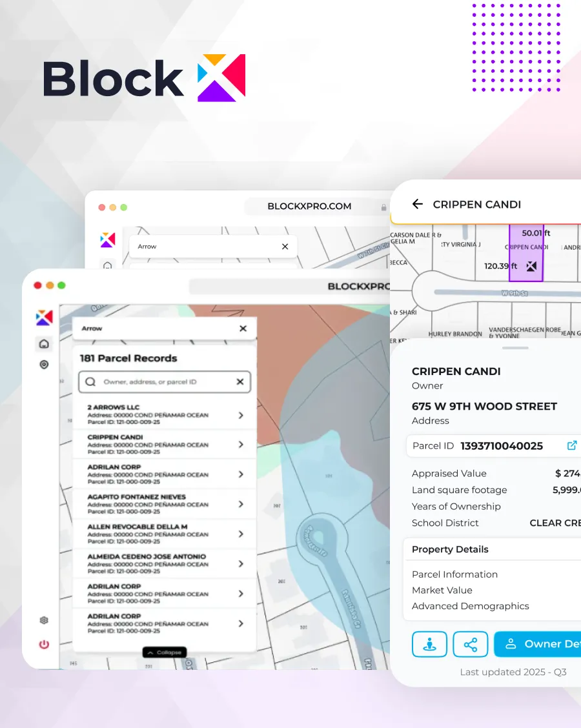Open CRIPPEN CANDI record chevron in list
This screenshot has width=581, height=728.
pos(241,444)
